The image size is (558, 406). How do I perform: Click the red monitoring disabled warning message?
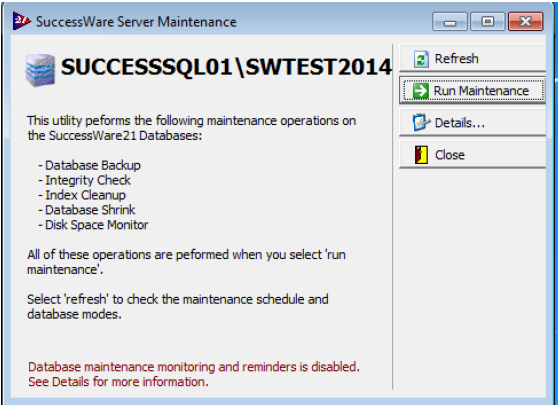(x=194, y=374)
